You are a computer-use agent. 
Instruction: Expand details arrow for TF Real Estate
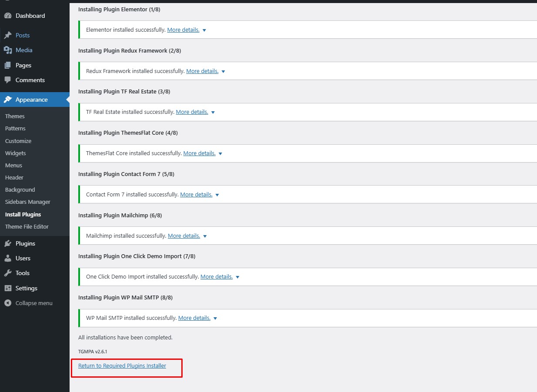(x=213, y=112)
